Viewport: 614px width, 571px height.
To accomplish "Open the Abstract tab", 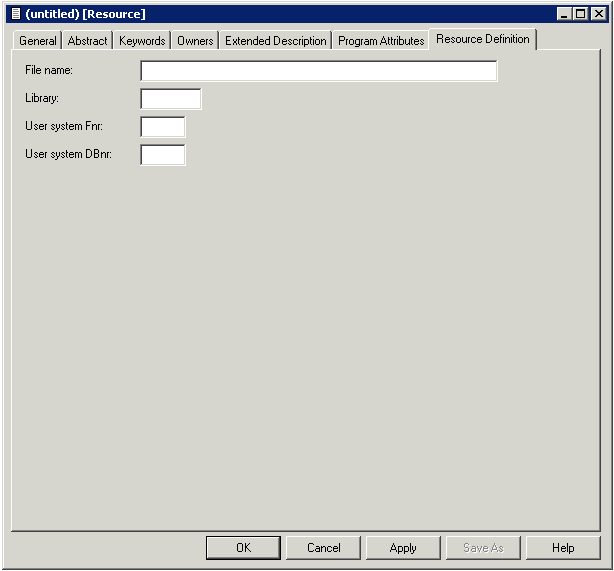I will click(x=87, y=41).
